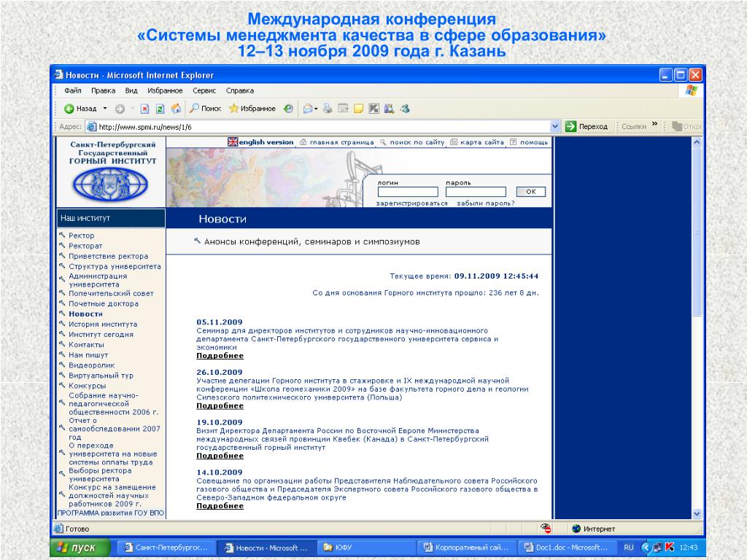Stop loading with the red X icon
Image resolution: width=747 pixels, height=560 pixels.
(x=145, y=109)
